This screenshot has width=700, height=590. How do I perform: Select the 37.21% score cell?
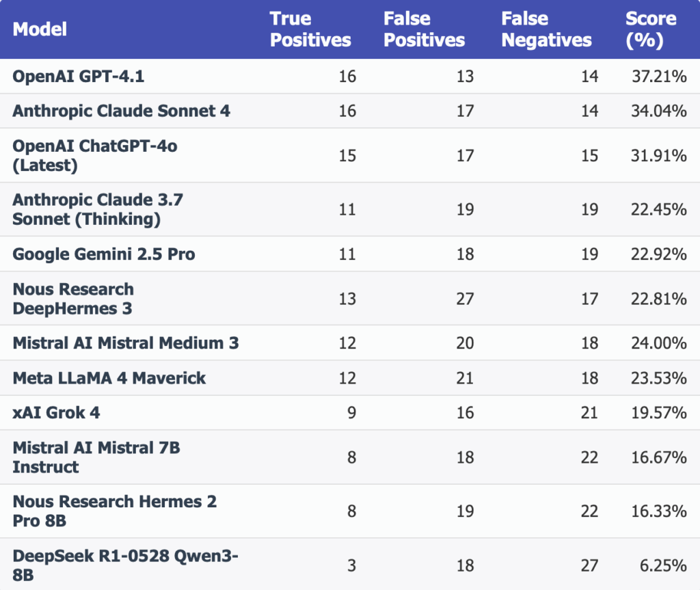[659, 77]
